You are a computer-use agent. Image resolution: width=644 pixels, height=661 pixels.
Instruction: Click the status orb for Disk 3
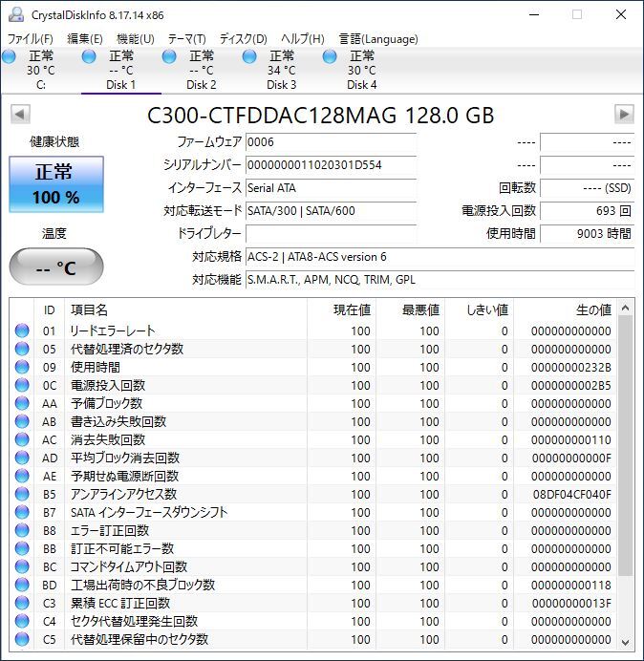[x=249, y=56]
